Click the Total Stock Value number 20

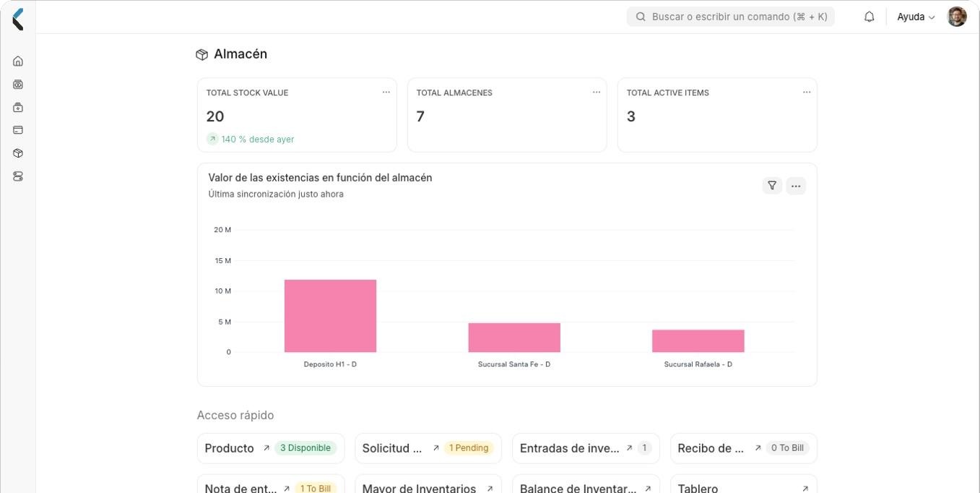point(215,116)
